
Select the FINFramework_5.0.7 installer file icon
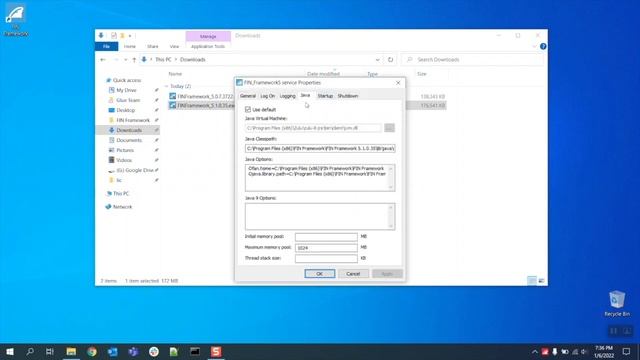tap(173, 96)
